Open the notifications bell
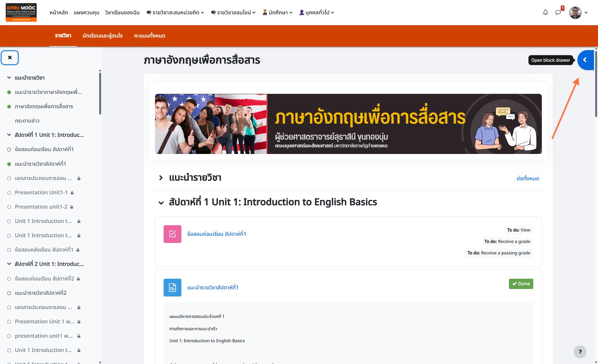The height and width of the screenshot is (364, 598). point(545,12)
